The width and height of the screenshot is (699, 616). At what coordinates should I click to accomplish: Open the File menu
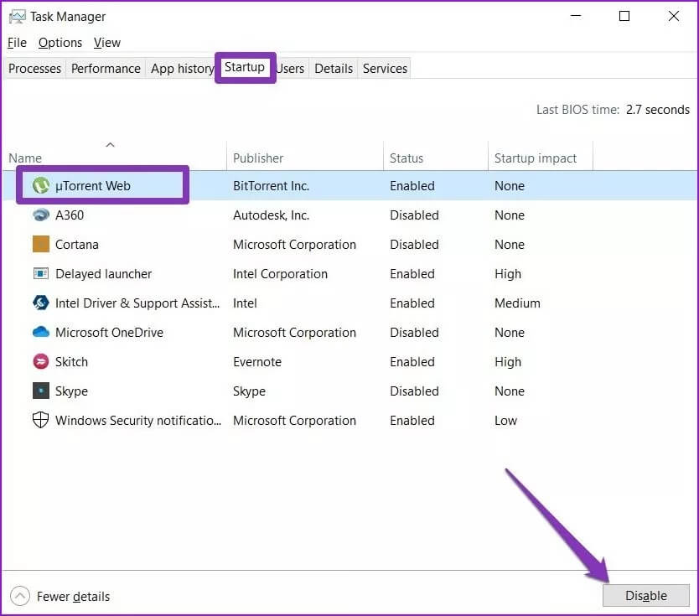pyautogui.click(x=17, y=43)
